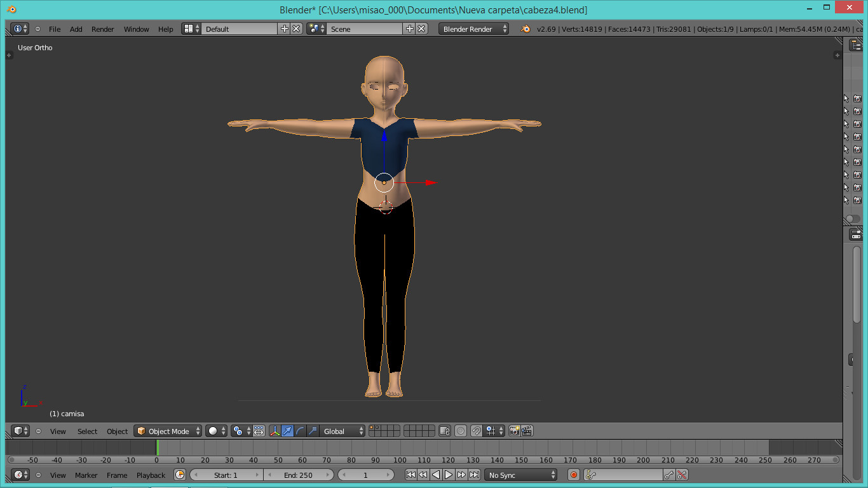Select the translate manipulator arrow icon
Viewport: 868px width, 488px height.
(x=287, y=431)
